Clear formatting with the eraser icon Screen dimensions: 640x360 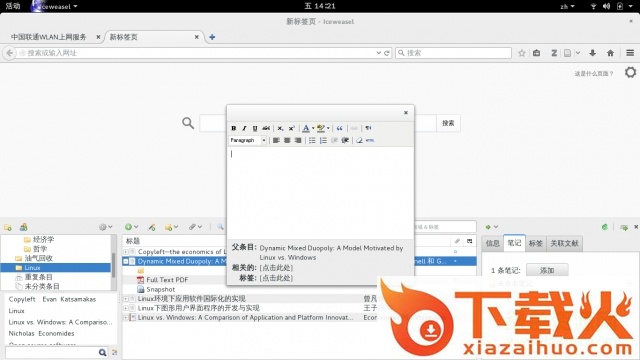tap(359, 140)
